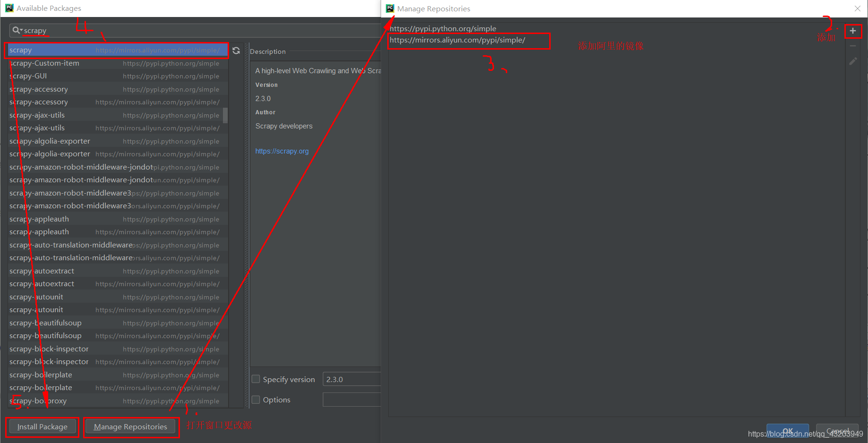Pick scrapy-algolia-exporter from mirrors.aliyun.com

pyautogui.click(x=118, y=154)
